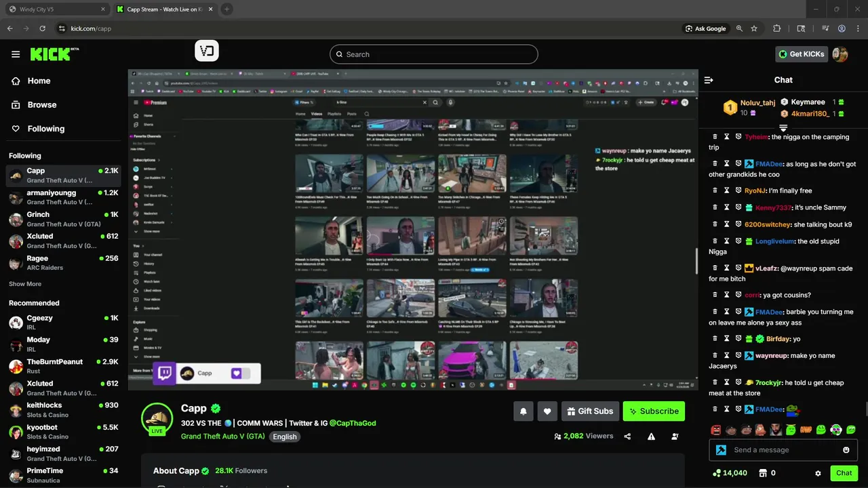
Task: Open Chrome zoom magnifier icon
Action: point(739,28)
